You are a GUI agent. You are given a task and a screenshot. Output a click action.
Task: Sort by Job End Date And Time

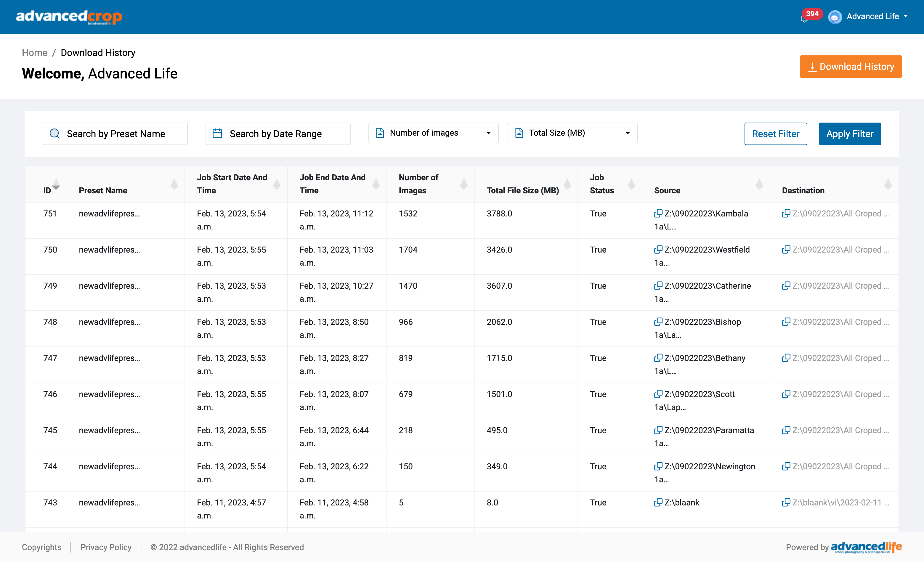[x=376, y=184]
